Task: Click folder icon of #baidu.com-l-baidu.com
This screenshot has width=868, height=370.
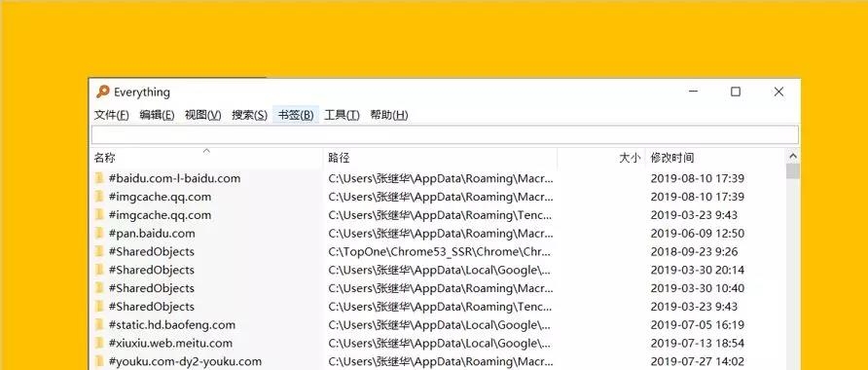Action: tap(99, 178)
